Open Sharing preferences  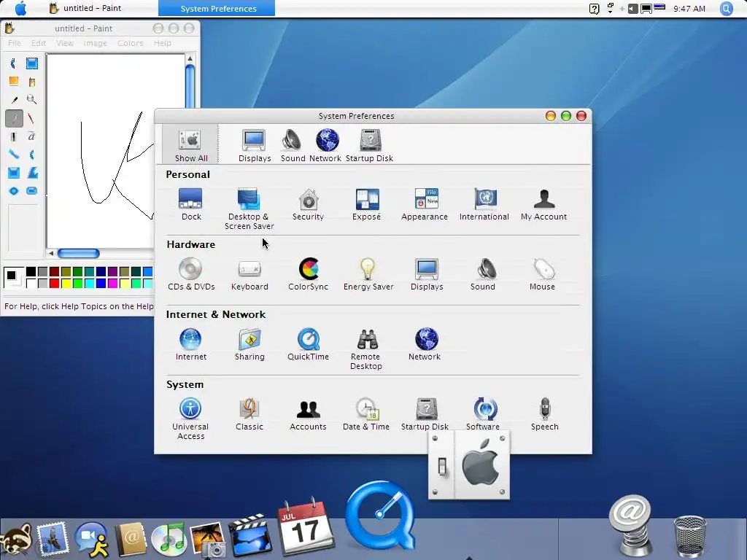point(249,344)
